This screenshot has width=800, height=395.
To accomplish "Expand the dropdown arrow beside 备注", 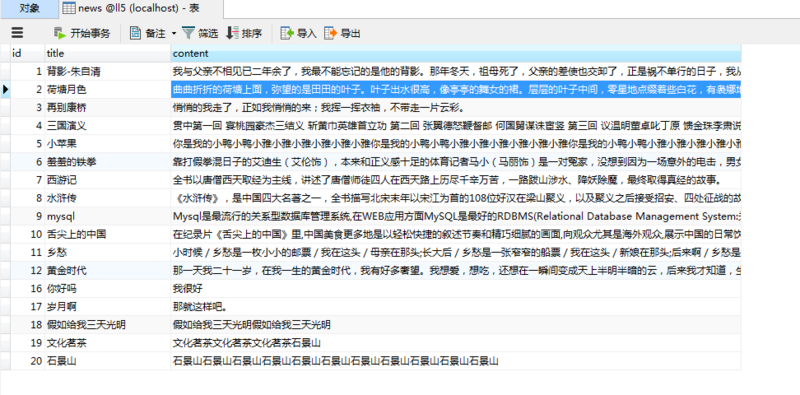I will [173, 33].
